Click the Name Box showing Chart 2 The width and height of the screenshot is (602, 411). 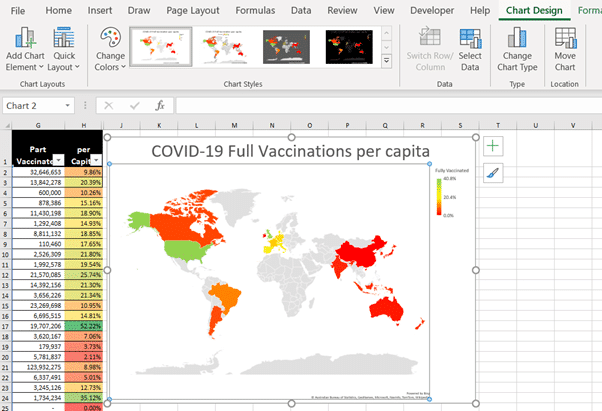[33, 106]
